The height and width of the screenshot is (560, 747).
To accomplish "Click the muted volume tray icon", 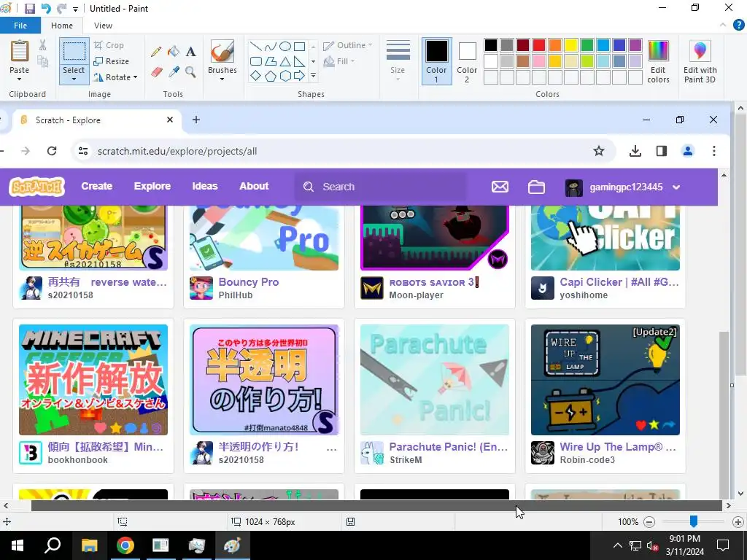I will point(652,545).
